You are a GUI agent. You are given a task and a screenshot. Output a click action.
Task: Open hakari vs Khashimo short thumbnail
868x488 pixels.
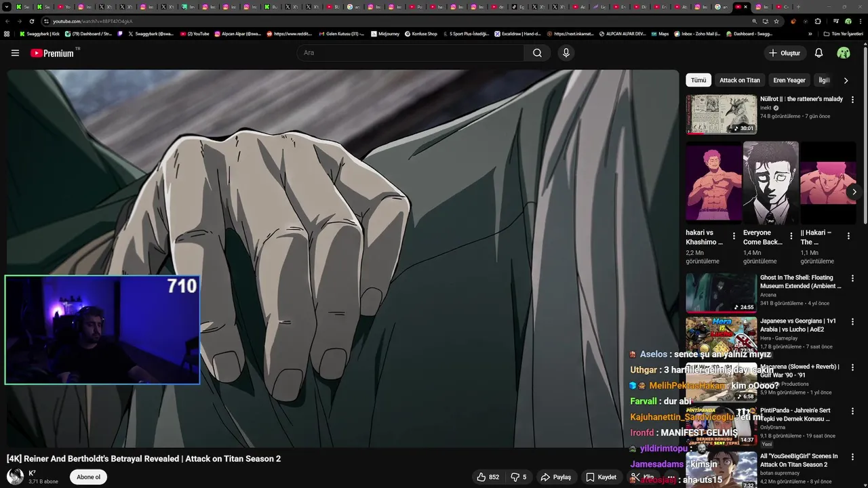click(713, 183)
